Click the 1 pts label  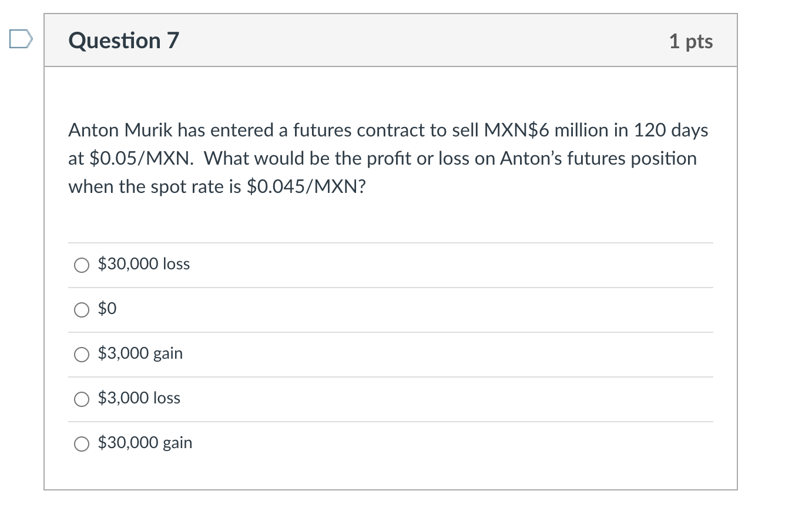point(691,41)
